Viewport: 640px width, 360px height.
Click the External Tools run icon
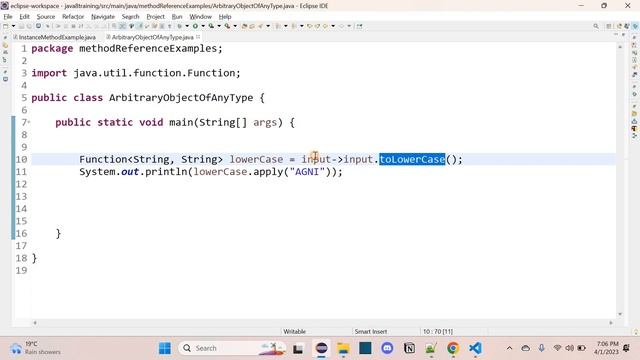tap(227, 26)
